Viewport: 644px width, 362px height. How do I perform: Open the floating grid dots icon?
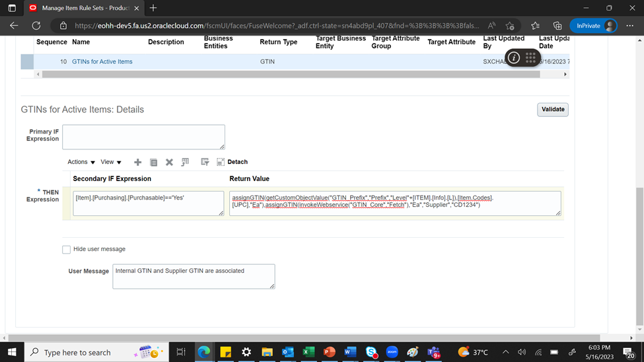(530, 57)
